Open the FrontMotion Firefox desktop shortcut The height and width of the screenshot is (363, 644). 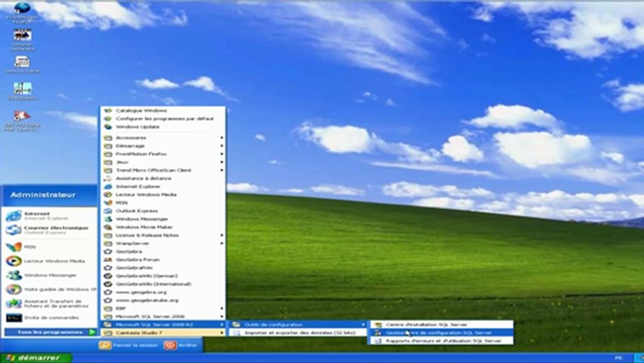(22, 12)
